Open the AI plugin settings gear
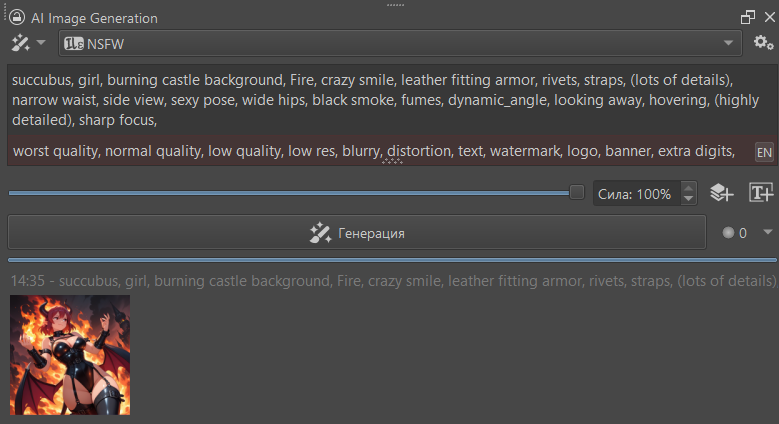779x424 pixels. (x=764, y=43)
